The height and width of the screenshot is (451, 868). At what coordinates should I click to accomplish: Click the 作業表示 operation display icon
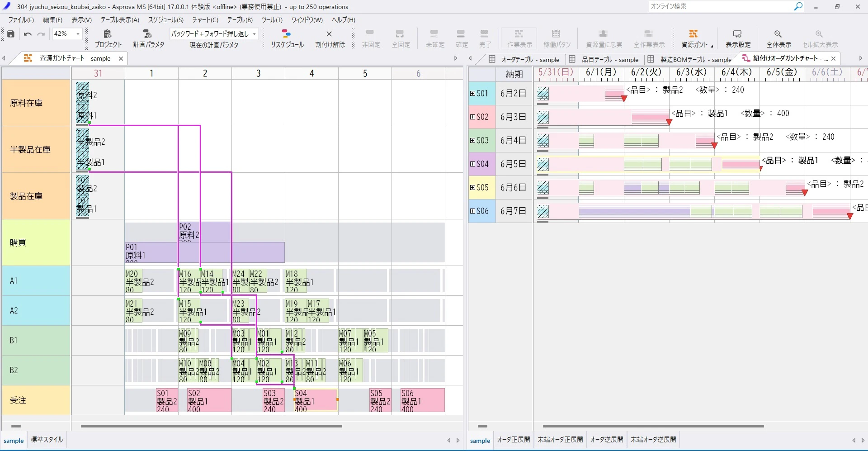point(518,38)
